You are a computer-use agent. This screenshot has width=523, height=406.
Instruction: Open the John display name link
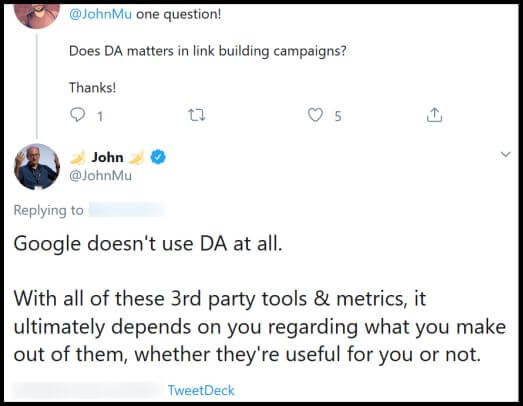coord(107,157)
